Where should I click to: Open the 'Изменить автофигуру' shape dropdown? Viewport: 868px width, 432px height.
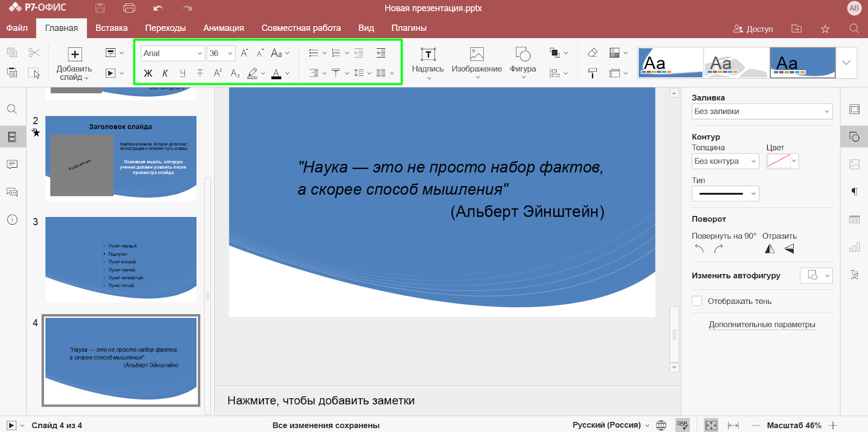816,275
